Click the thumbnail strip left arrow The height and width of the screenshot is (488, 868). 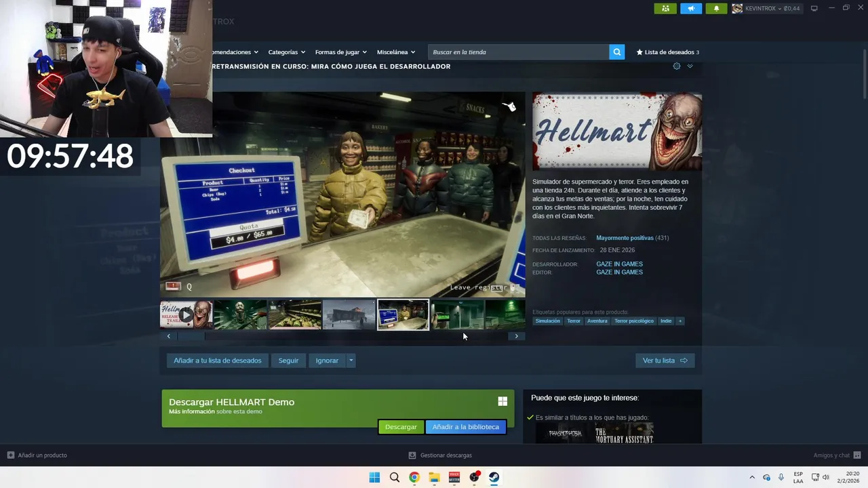(169, 336)
